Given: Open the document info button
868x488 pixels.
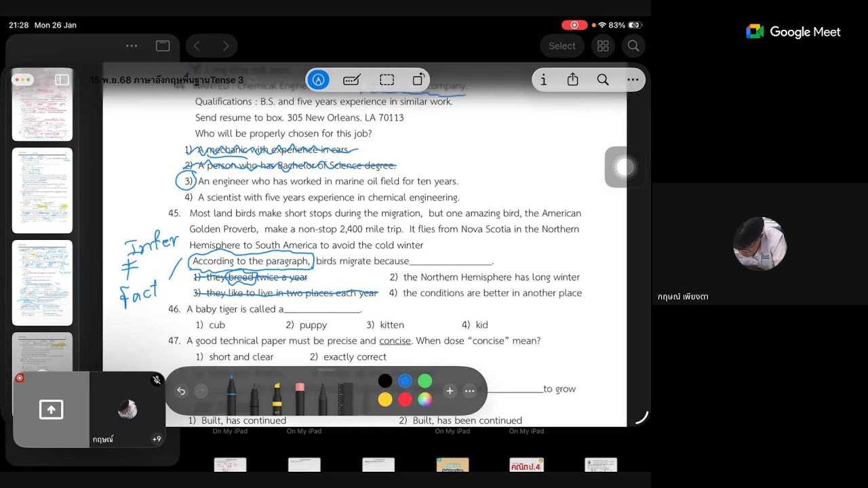Looking at the screenshot, I should pyautogui.click(x=543, y=80).
